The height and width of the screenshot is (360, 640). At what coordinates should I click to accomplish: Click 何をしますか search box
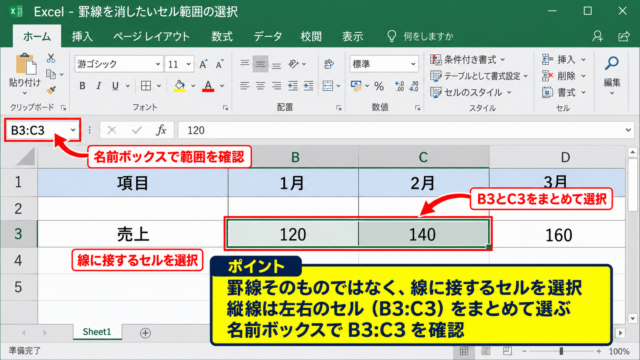420,36
